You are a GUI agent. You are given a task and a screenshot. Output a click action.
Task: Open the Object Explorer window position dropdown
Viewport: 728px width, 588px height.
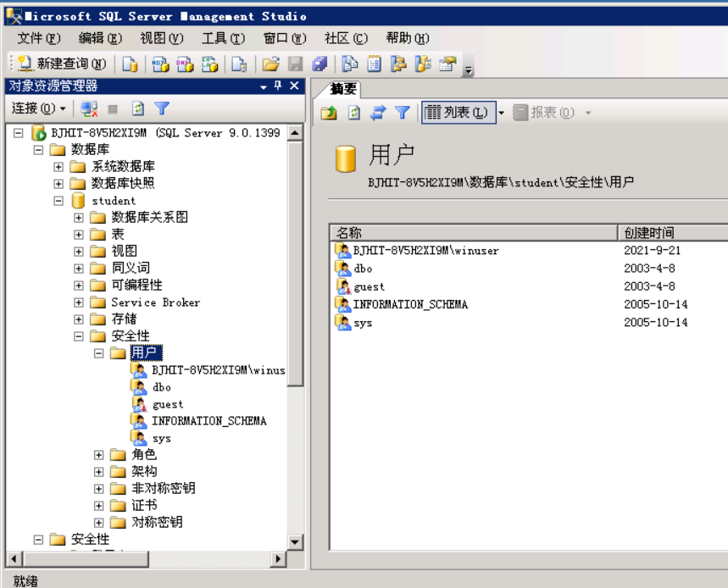point(264,86)
